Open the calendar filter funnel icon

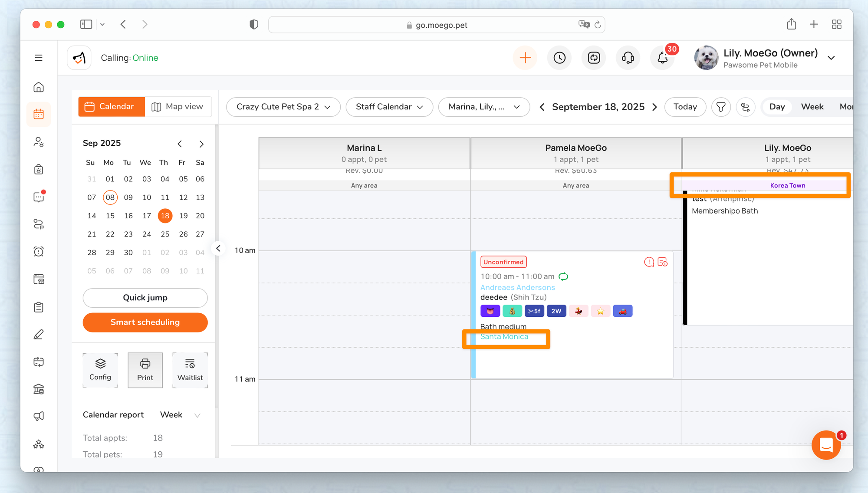721,107
